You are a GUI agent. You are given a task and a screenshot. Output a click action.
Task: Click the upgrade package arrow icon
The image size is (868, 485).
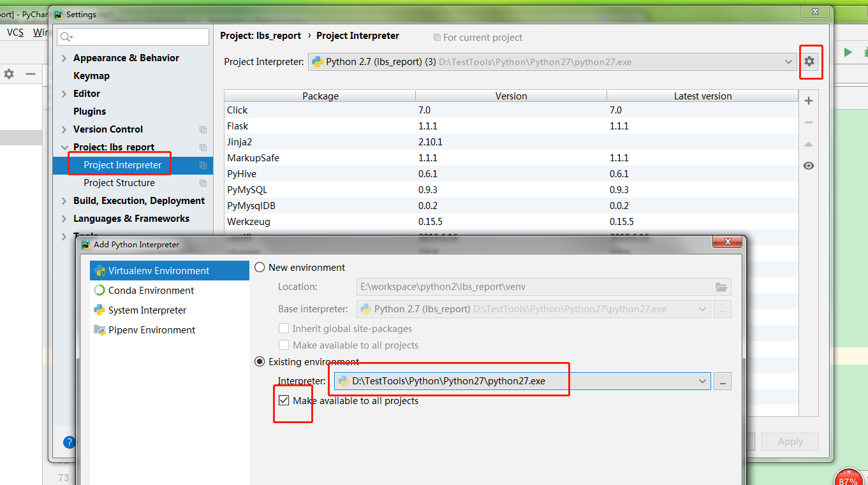pyautogui.click(x=808, y=144)
